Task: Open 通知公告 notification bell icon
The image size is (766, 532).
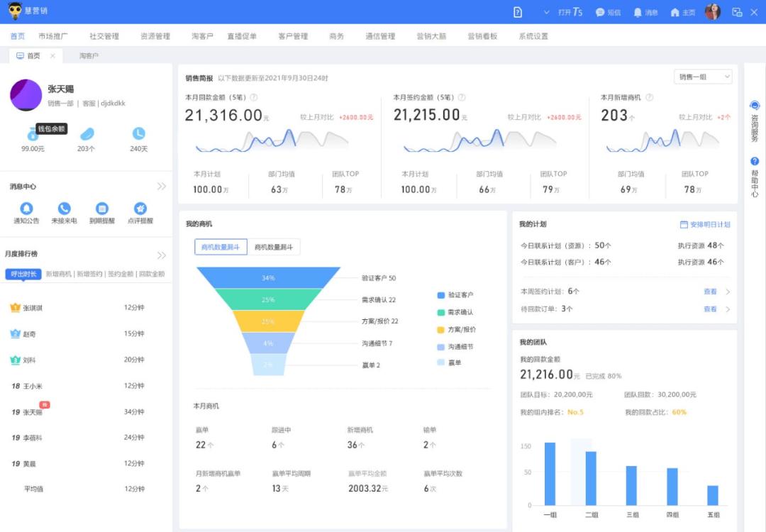Action: coord(26,209)
